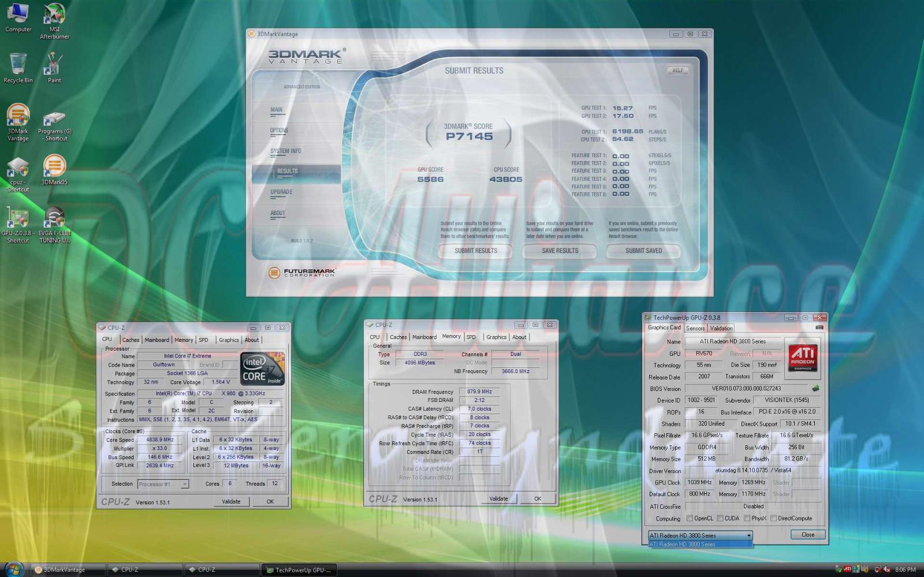The width and height of the screenshot is (924, 577).
Task: Switch to the Sensors tab in GPU-Z
Action: tap(695, 328)
